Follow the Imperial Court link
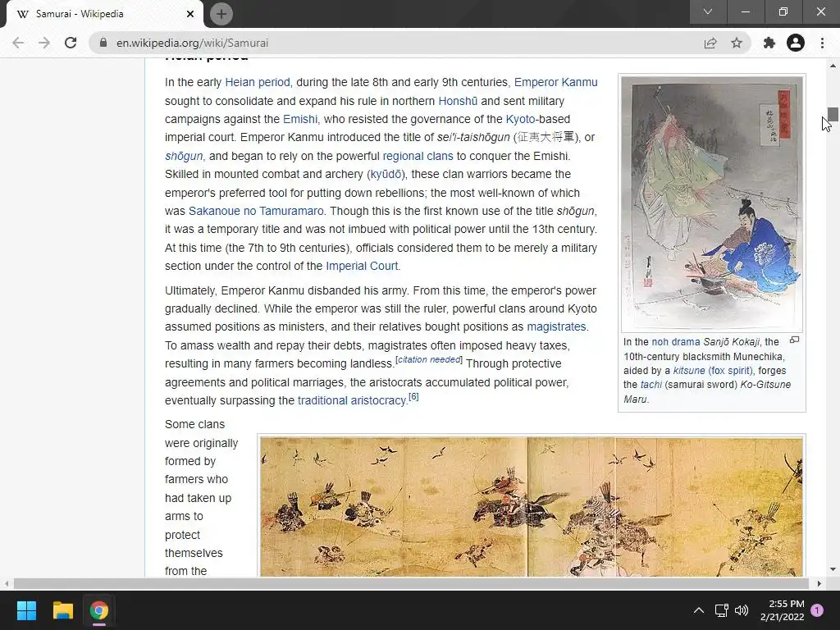The height and width of the screenshot is (630, 840). click(x=362, y=266)
